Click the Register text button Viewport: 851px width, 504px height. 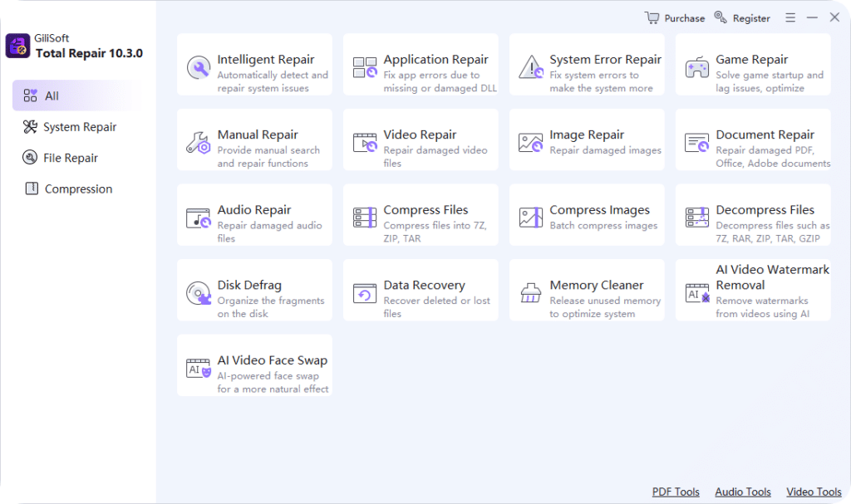click(751, 18)
